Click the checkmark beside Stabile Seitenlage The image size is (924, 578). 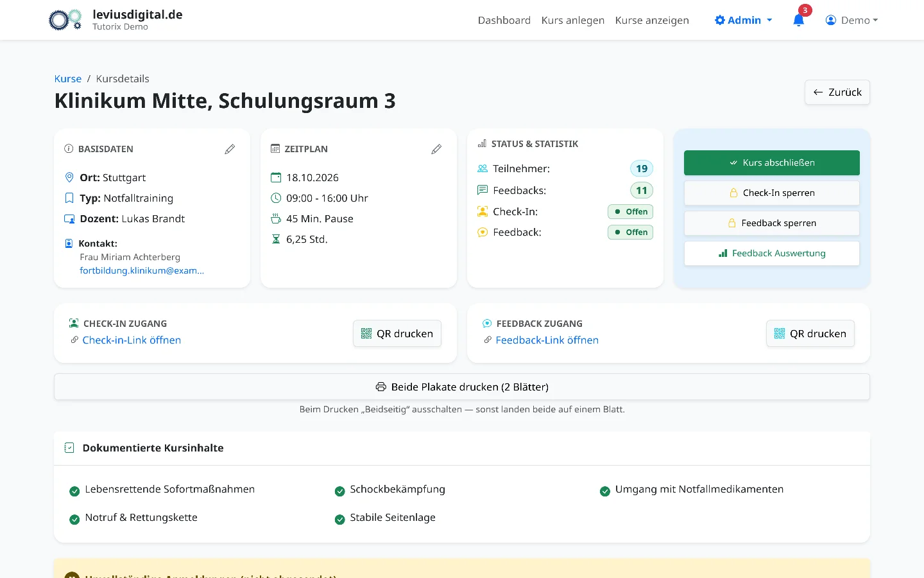coord(339,520)
